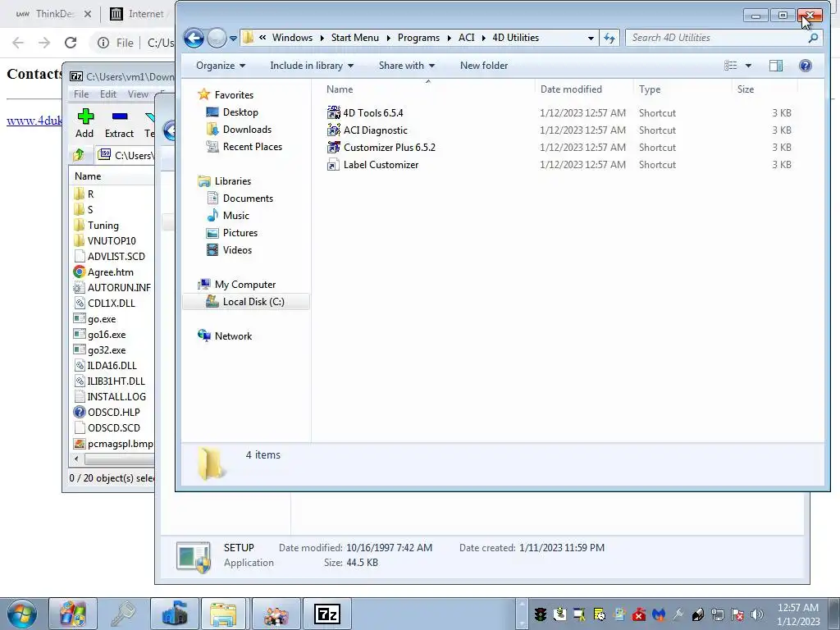
Task: Go back in Explorer navigation
Action: tap(194, 38)
